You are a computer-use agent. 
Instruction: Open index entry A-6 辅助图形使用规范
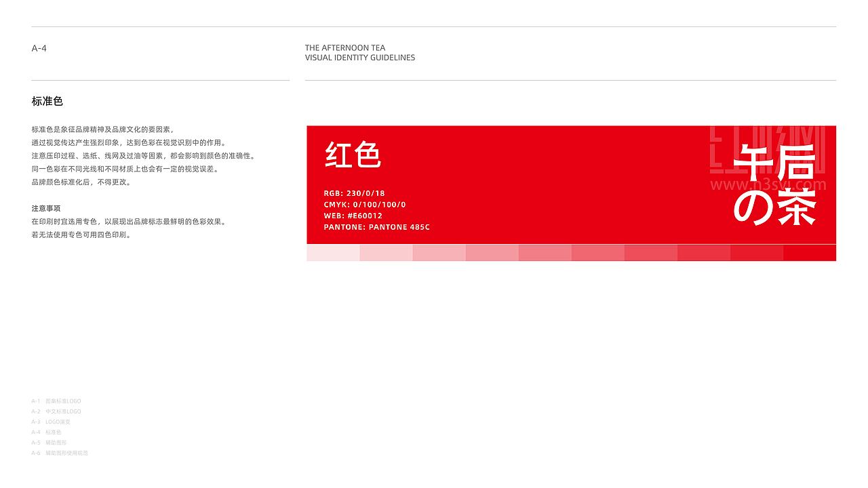(x=60, y=453)
